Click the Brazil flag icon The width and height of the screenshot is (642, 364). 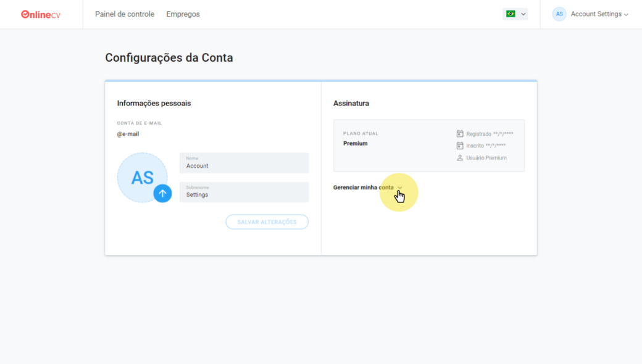click(x=511, y=14)
